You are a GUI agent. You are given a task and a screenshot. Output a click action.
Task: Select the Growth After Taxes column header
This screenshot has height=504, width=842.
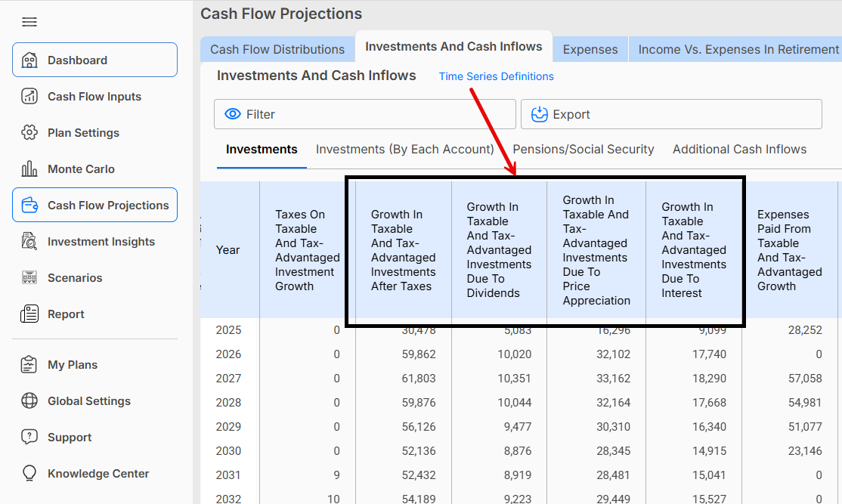coord(404,250)
